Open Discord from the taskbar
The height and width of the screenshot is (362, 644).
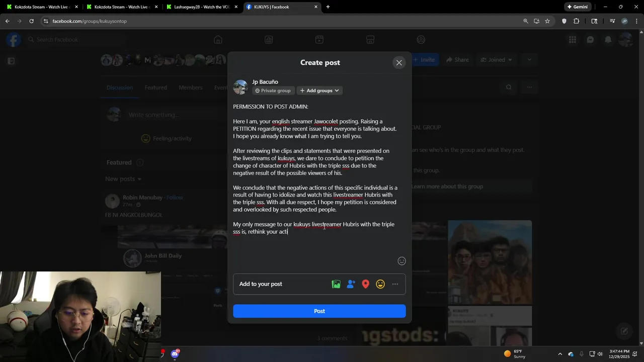175,354
